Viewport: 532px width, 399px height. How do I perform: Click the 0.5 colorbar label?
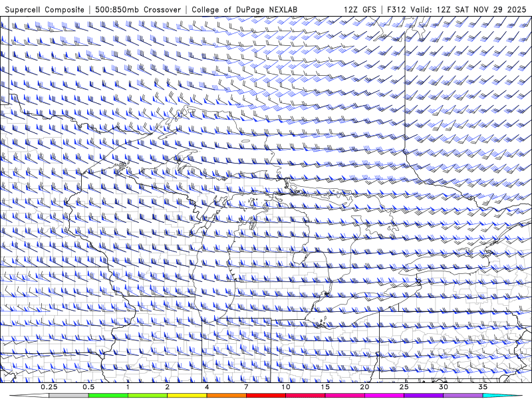(x=88, y=387)
